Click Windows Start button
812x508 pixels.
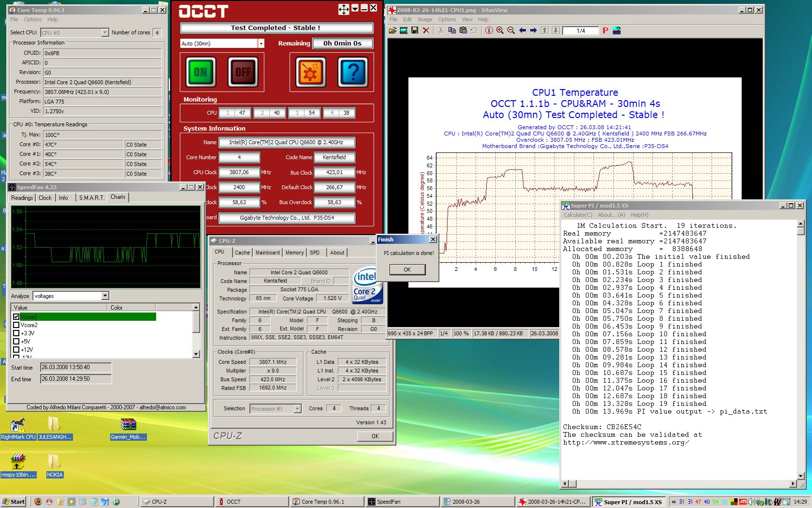[14, 502]
